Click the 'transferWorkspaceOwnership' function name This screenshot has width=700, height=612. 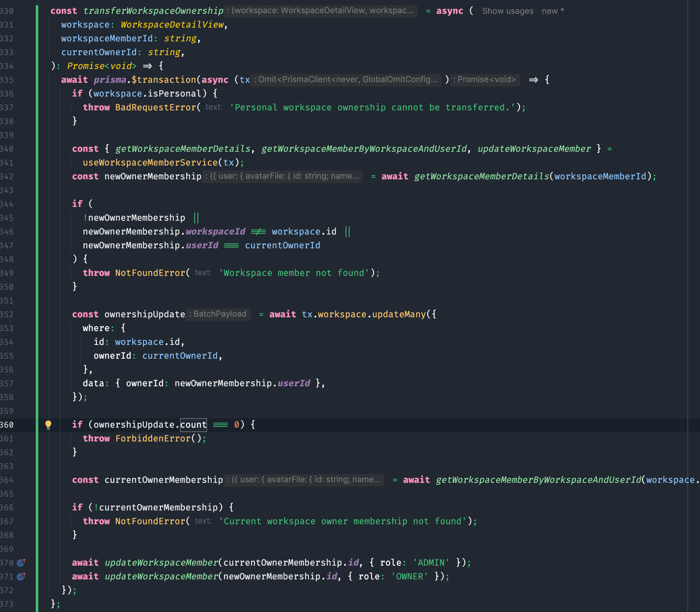[153, 11]
